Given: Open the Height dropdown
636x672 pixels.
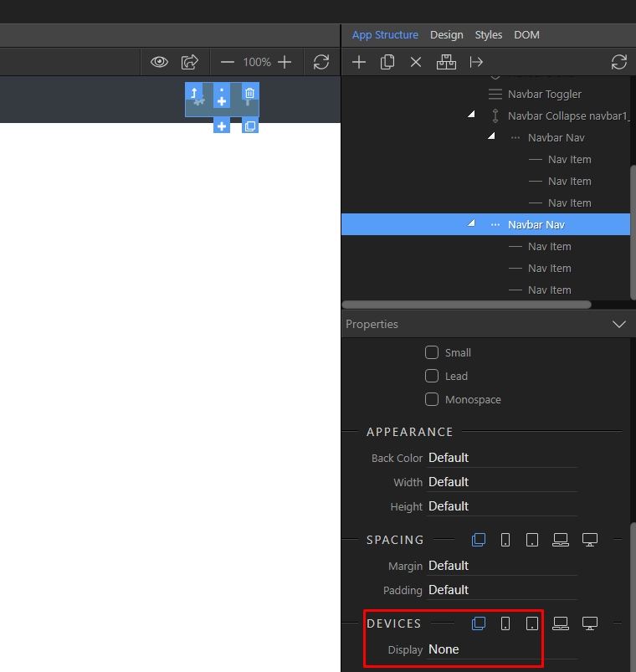Looking at the screenshot, I should click(502, 506).
